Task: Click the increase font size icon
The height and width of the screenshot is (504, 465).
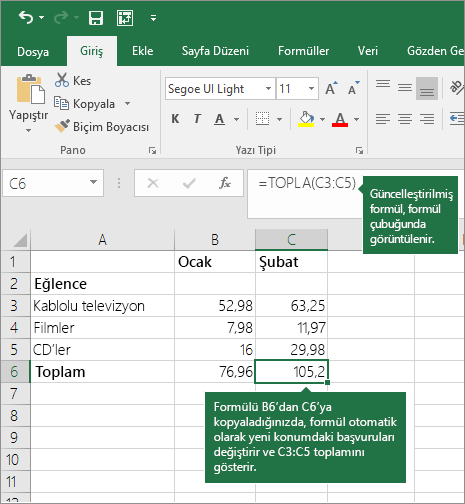Action: click(331, 88)
